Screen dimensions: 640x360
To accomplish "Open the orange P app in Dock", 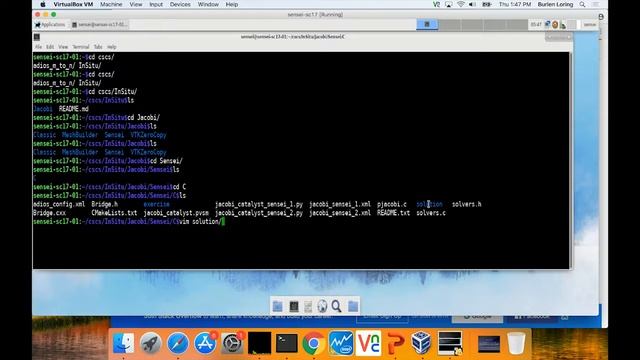I will pos(395,343).
